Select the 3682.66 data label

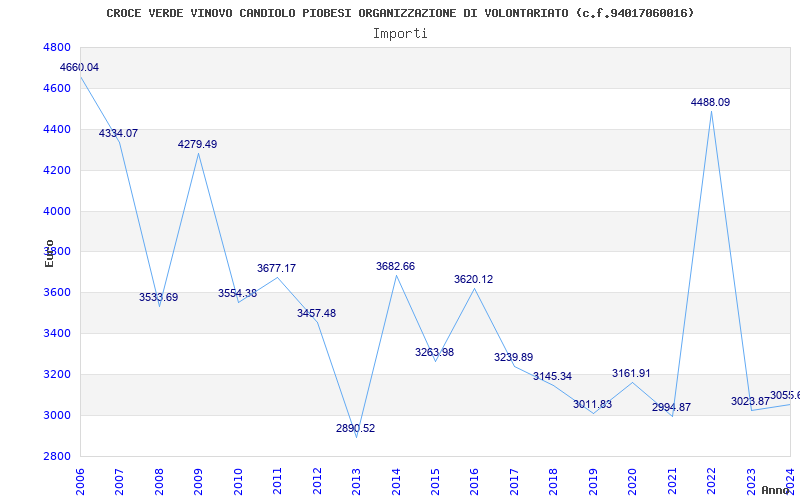point(395,266)
